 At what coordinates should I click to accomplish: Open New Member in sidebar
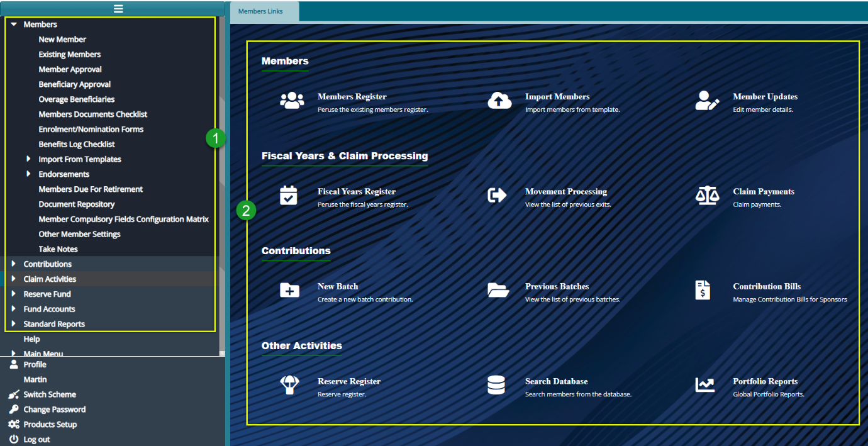[62, 39]
